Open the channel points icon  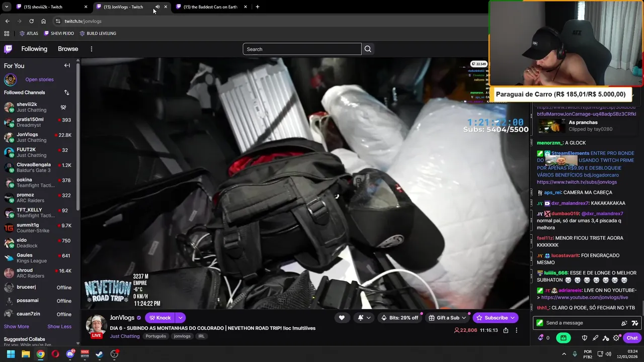[x=541, y=338]
